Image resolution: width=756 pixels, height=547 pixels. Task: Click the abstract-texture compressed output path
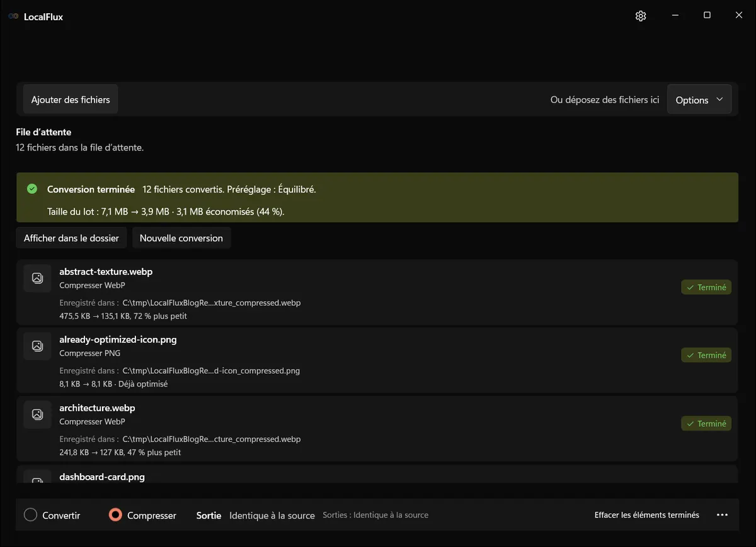[x=212, y=303]
